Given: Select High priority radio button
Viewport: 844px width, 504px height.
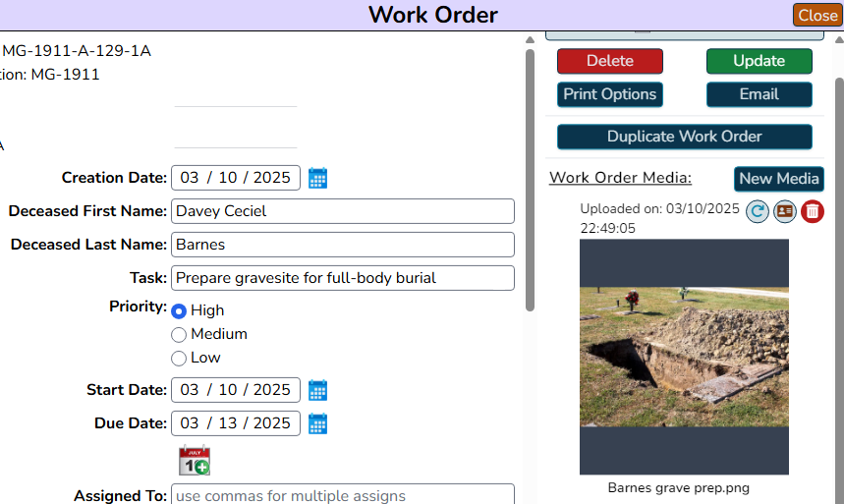Looking at the screenshot, I should coord(179,311).
